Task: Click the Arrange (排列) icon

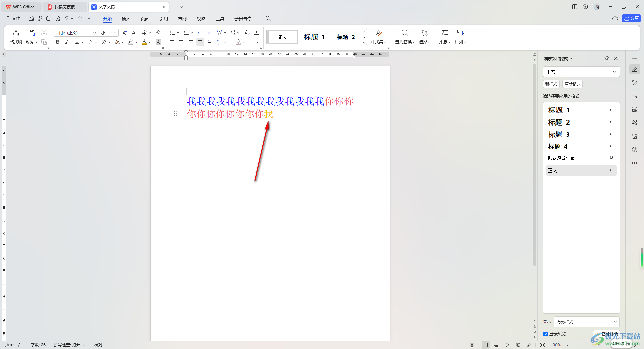Action: [x=460, y=33]
